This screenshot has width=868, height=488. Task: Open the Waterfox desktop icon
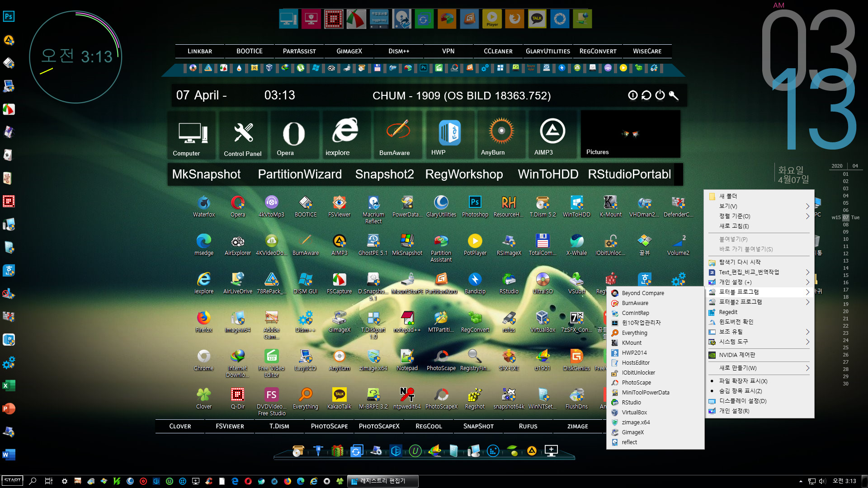[x=204, y=206]
